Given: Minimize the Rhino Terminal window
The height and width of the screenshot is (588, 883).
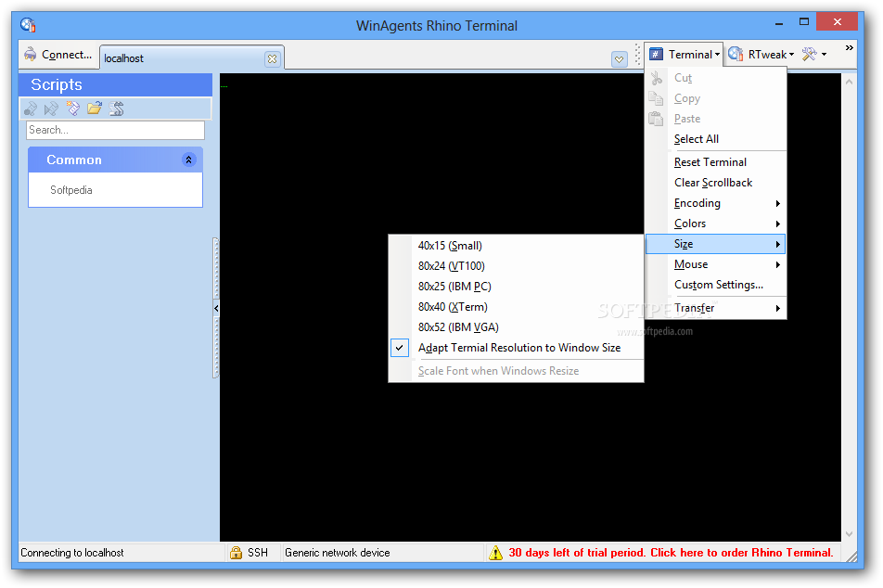Looking at the screenshot, I should [x=779, y=24].
